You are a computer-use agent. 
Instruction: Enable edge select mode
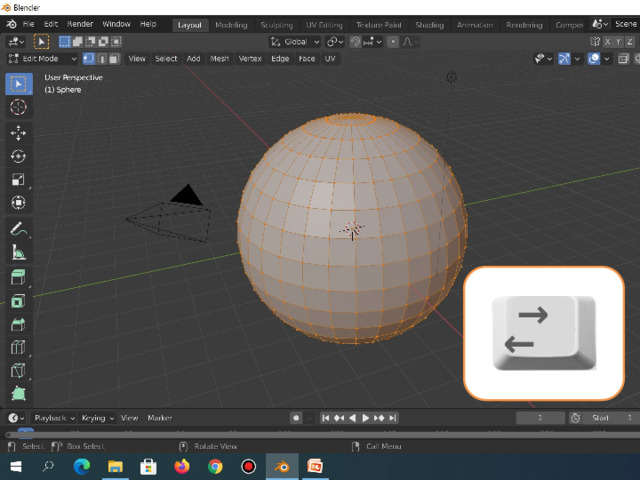102,59
